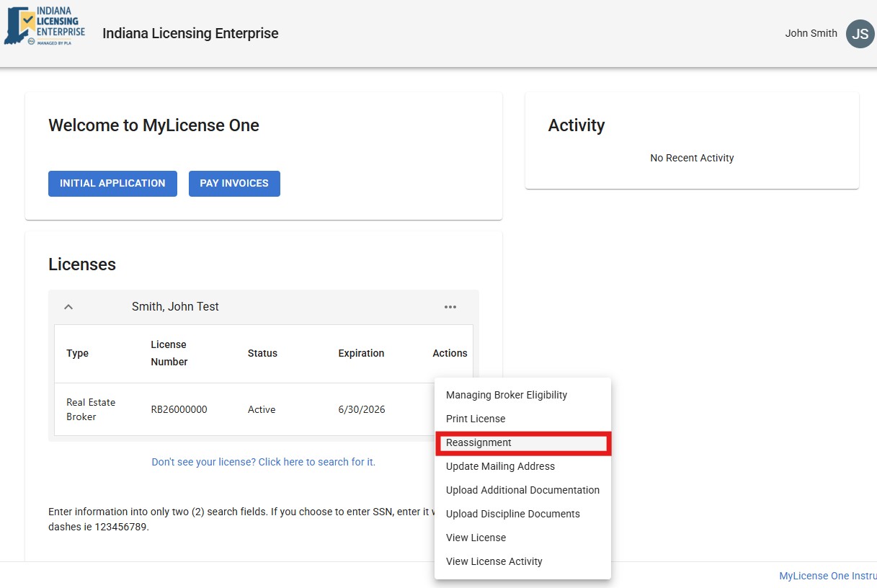Collapse the Smith, John Test license section
Viewport: 877px width, 588px height.
tap(68, 307)
